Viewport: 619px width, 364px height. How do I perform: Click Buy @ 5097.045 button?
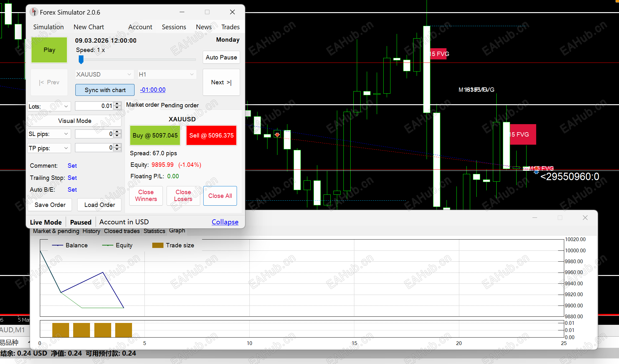click(155, 135)
